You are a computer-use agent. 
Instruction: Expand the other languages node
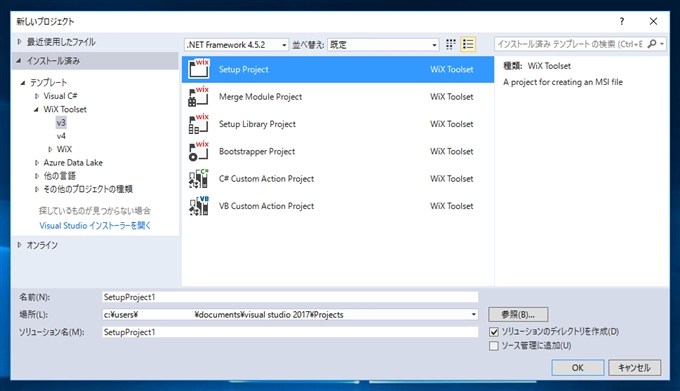point(37,176)
